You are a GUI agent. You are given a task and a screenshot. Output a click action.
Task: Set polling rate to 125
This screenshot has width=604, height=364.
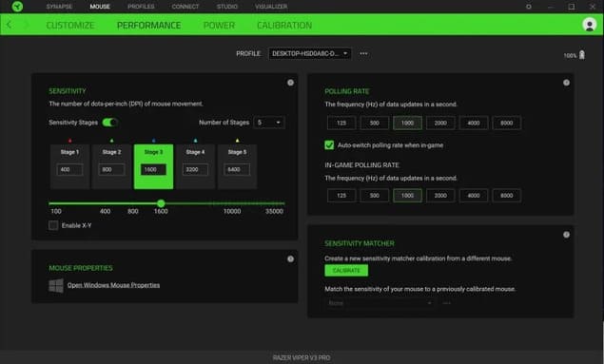(x=341, y=123)
